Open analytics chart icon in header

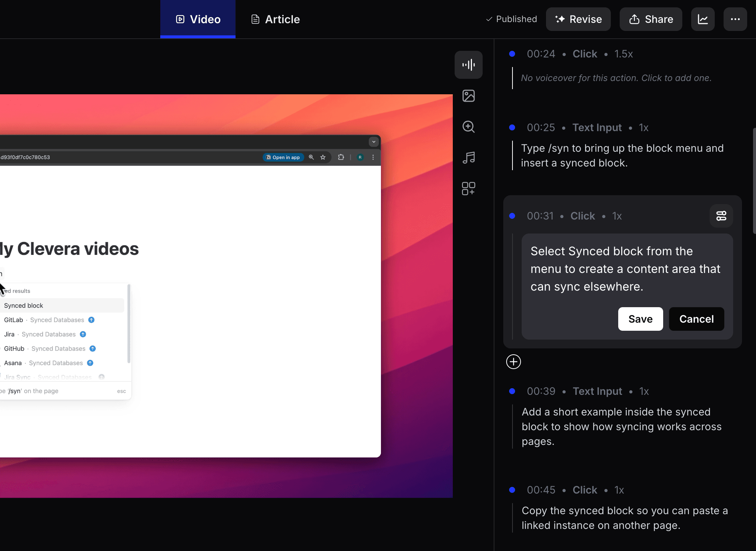703,19
